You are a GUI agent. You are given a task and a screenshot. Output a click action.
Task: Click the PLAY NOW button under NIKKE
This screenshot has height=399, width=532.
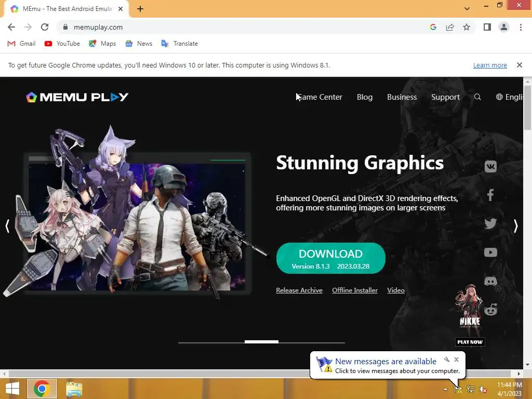point(470,342)
